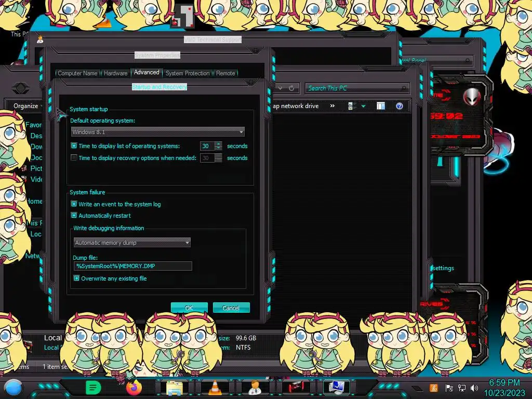Increase operating systems list seconds value
This screenshot has height=399, width=532.
[219, 143]
